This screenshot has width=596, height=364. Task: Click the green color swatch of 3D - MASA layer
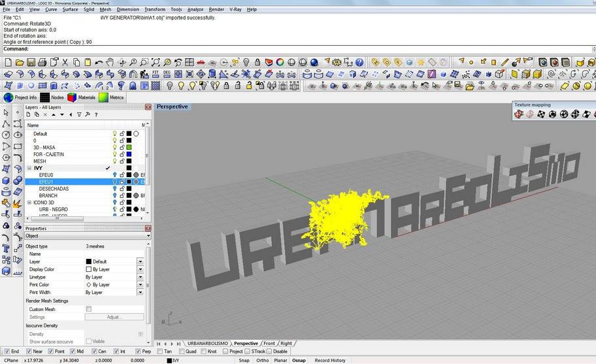129,148
